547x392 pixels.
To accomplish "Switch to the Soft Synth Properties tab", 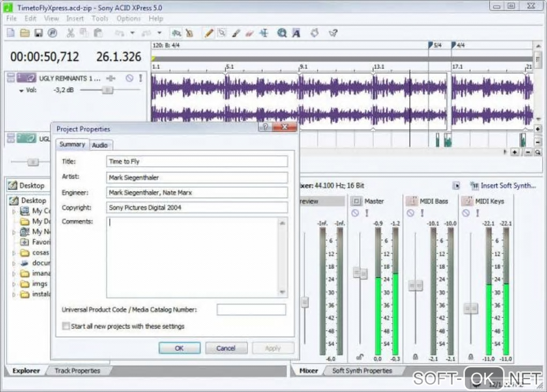I will 362,371.
